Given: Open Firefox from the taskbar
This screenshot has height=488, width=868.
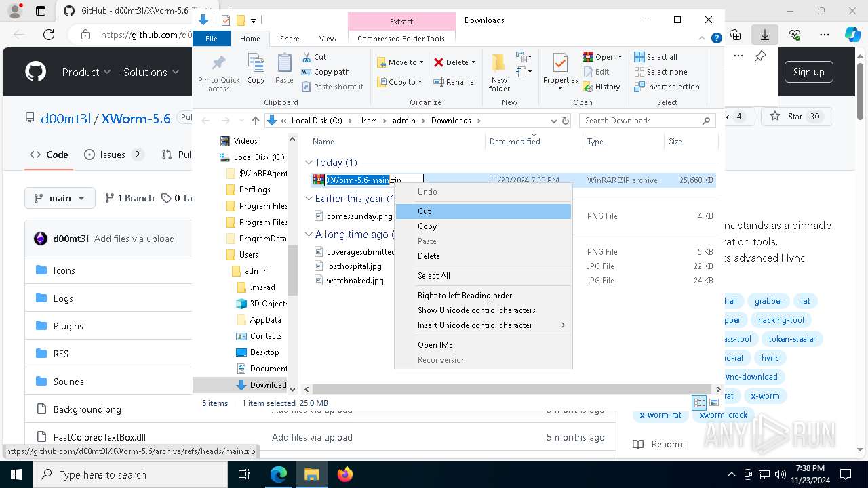Looking at the screenshot, I should pyautogui.click(x=345, y=474).
